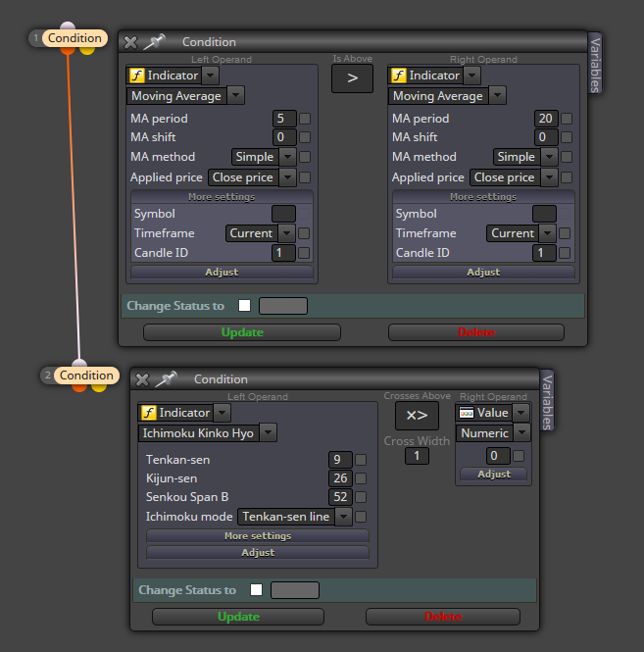Screen dimensions: 644x652
Task: Toggle checkbox next to left MA shift
Action: point(305,137)
